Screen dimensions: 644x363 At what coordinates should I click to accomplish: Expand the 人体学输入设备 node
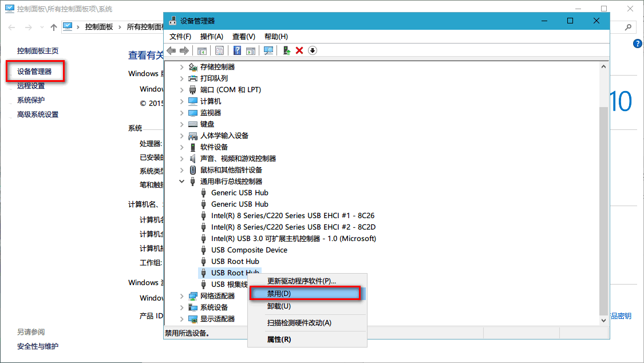click(181, 136)
